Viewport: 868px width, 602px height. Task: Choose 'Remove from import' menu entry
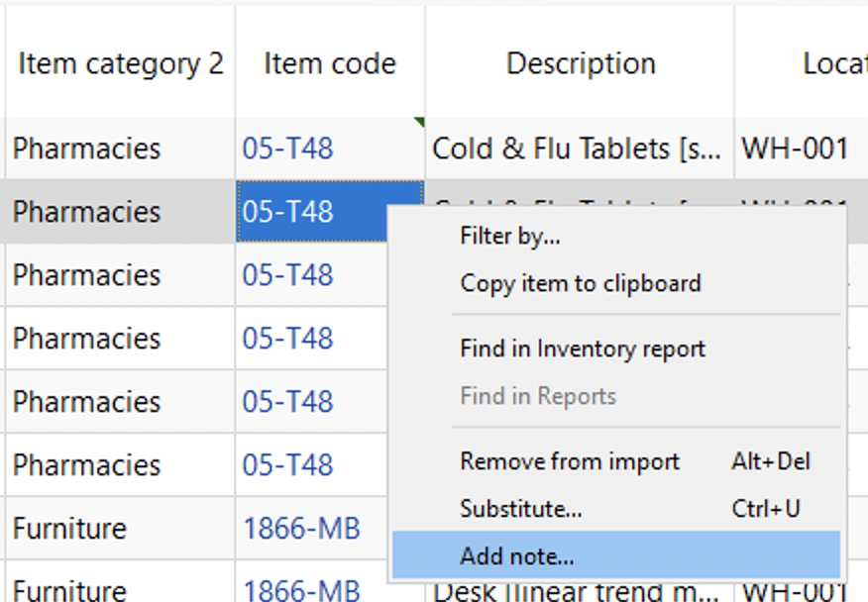(x=570, y=462)
